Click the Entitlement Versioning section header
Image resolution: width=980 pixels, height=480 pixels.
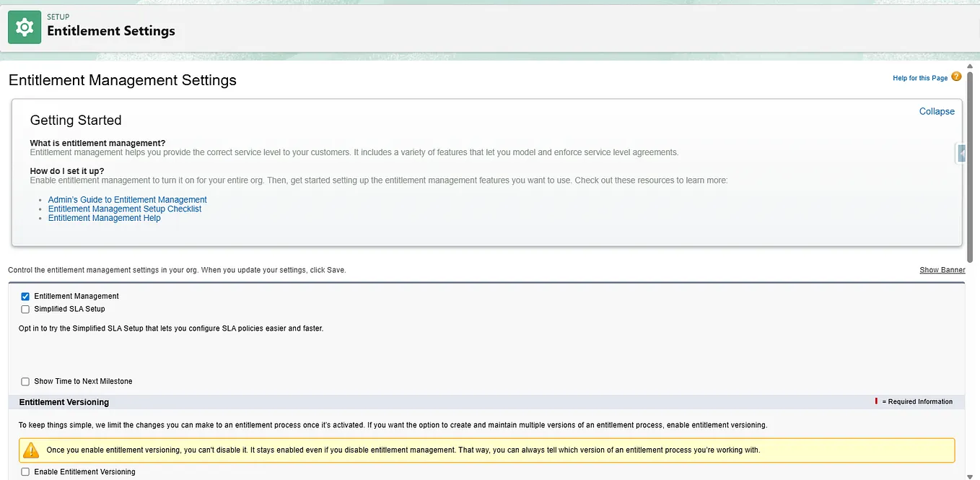pyautogui.click(x=64, y=402)
